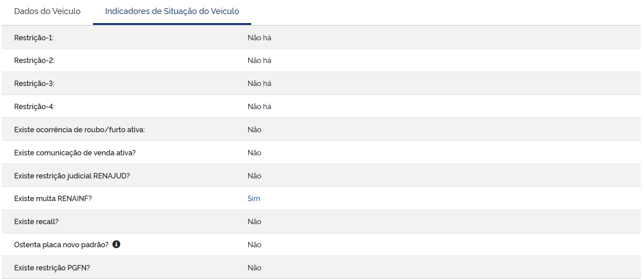Open the Sim link for multa RENAINF
Viewport: 644px width, 279px height.
254,198
